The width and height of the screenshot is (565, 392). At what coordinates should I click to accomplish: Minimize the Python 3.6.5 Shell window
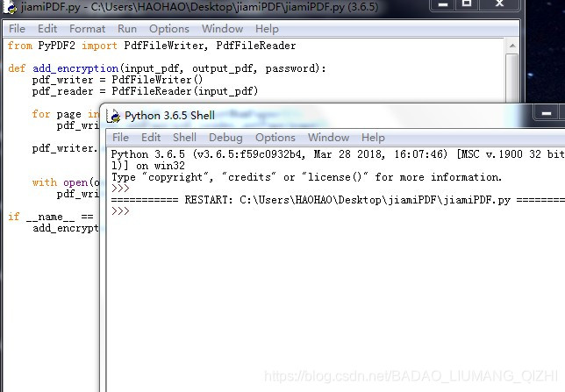click(547, 113)
